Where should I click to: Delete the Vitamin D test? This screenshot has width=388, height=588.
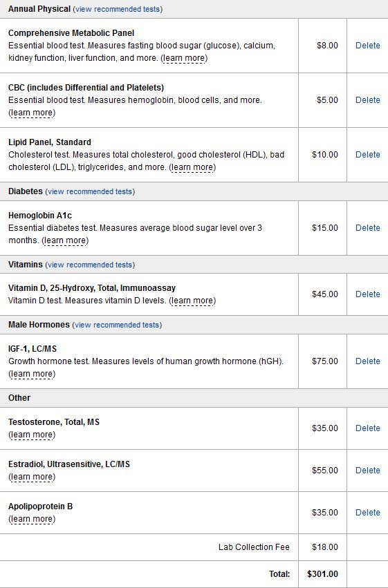pos(368,294)
